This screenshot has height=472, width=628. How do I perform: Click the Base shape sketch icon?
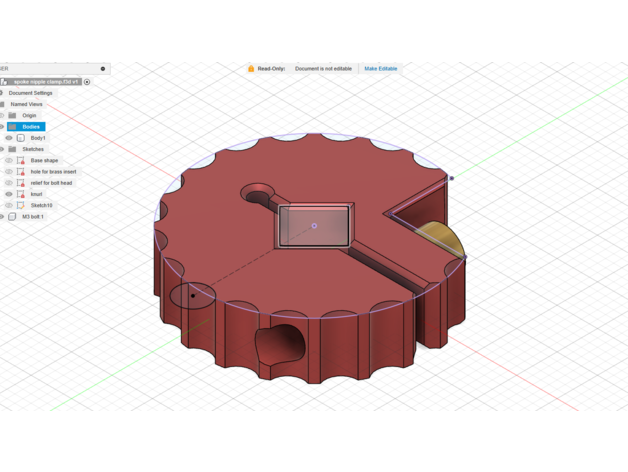click(x=20, y=160)
